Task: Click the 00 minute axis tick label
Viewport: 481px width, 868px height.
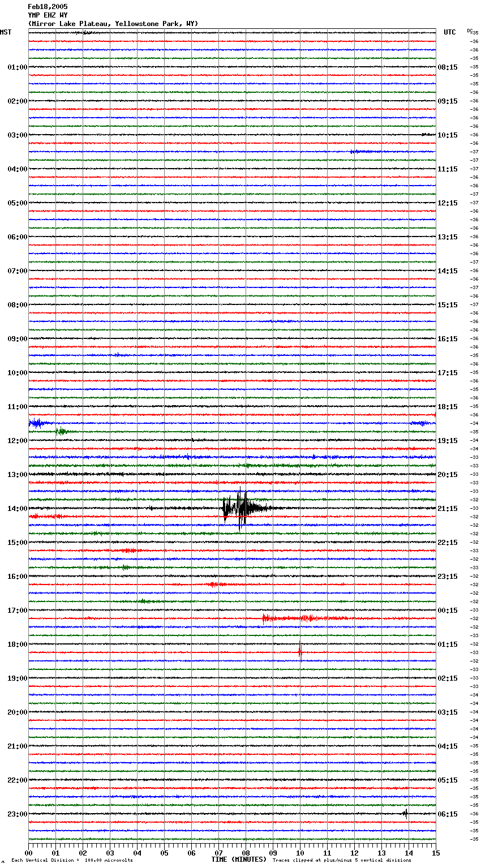Action: pos(28,852)
